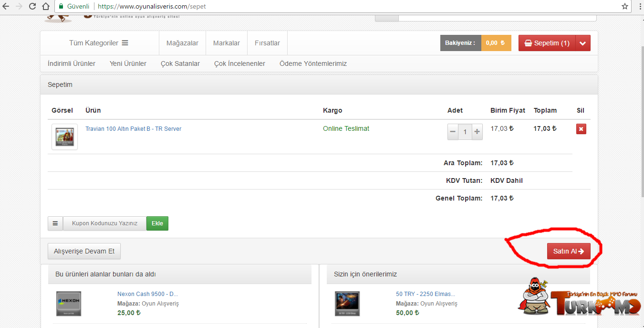Viewport: 644px width, 328px height.
Task: Open the 50 TRY - 2250 Elmas link
Action: (426, 294)
